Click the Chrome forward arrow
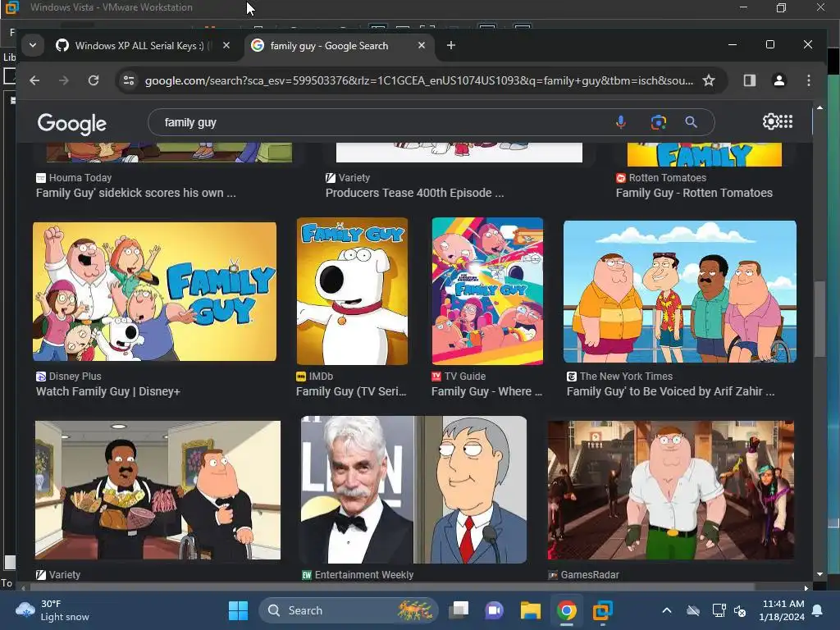Image resolution: width=840 pixels, height=630 pixels. point(64,80)
